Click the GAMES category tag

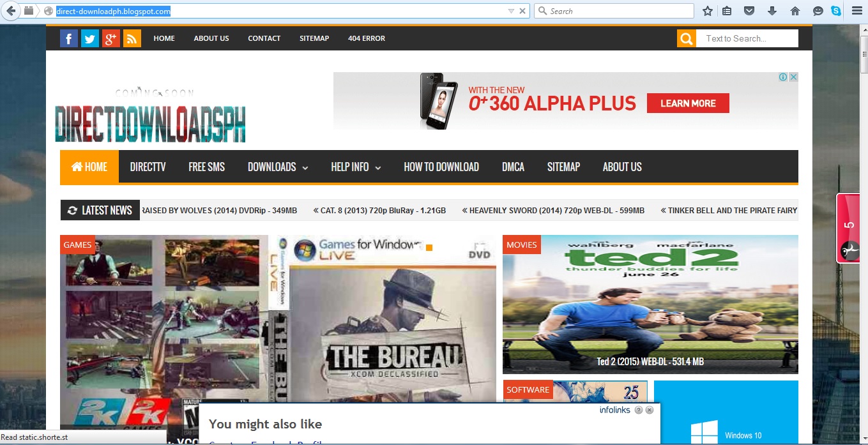(77, 245)
